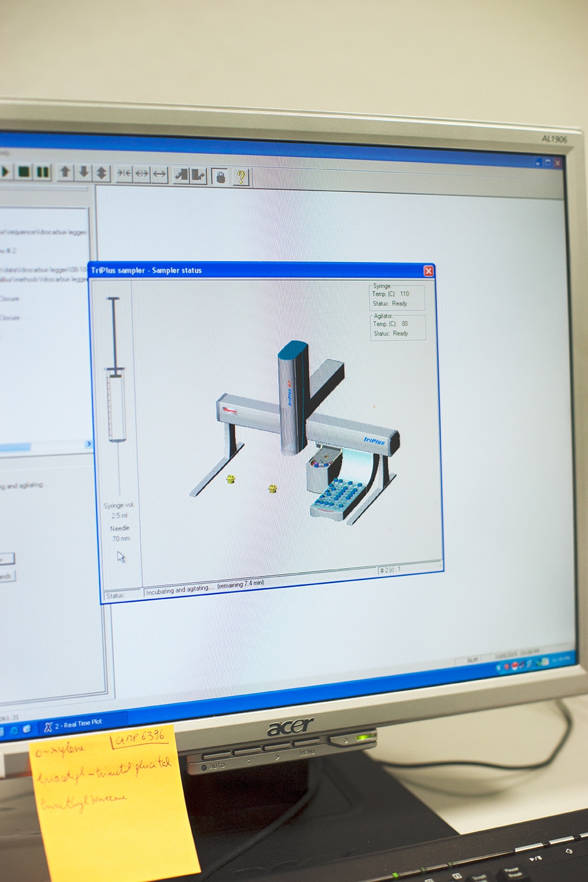Click the Syringe Status Ready text

coord(390,303)
